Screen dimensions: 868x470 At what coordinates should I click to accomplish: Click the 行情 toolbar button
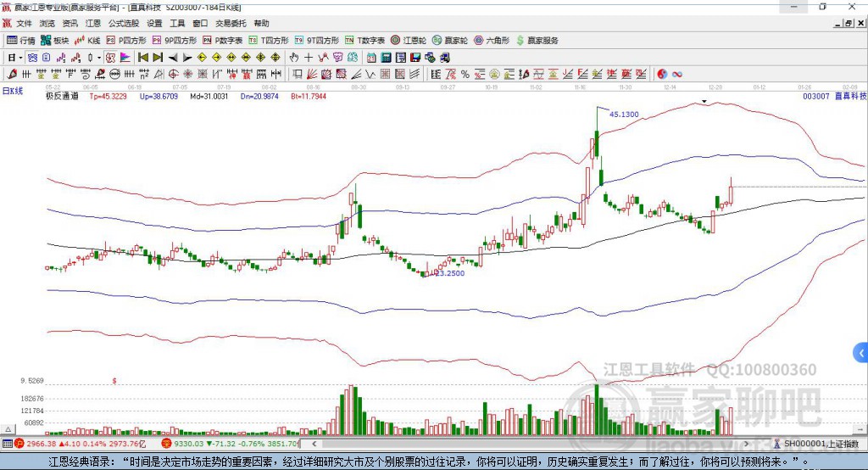21,41
